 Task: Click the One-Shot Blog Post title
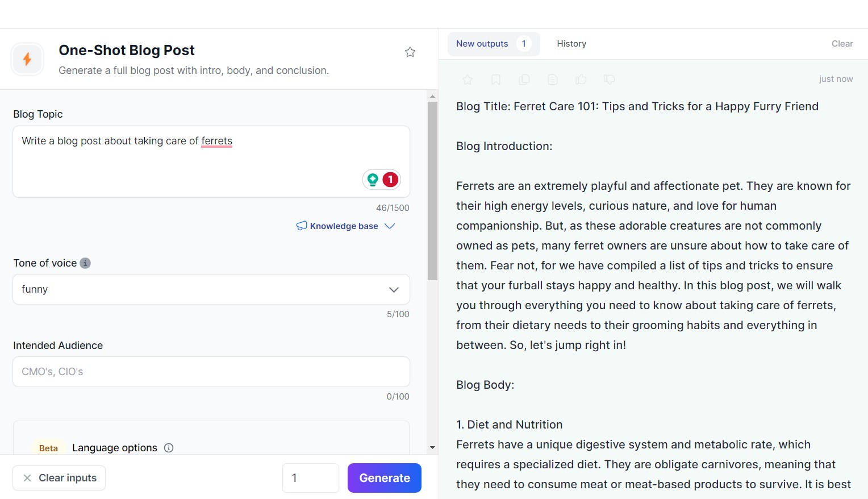tap(127, 50)
